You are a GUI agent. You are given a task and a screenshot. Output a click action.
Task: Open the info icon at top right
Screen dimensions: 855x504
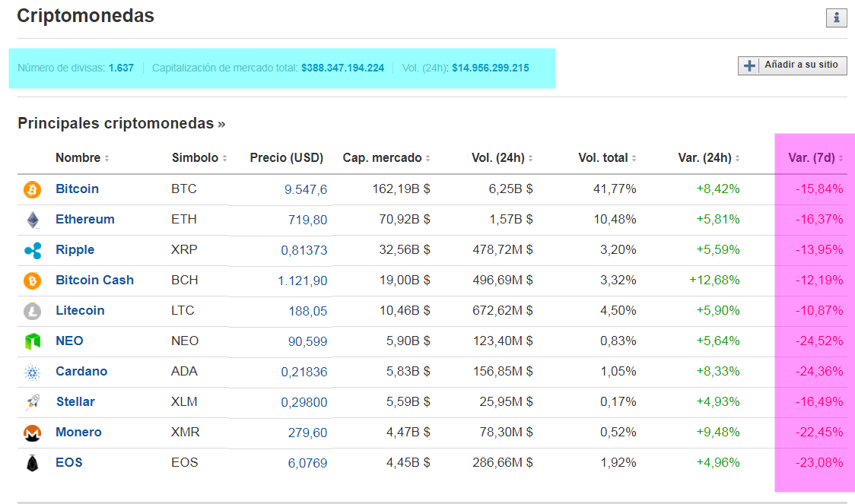coord(836,17)
